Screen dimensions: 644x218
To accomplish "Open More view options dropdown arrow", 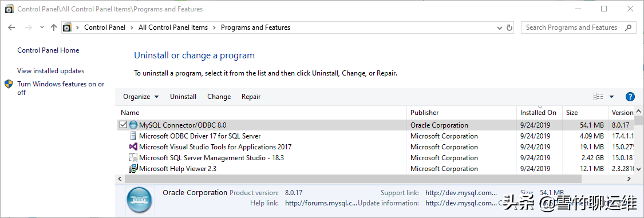I will click(611, 97).
